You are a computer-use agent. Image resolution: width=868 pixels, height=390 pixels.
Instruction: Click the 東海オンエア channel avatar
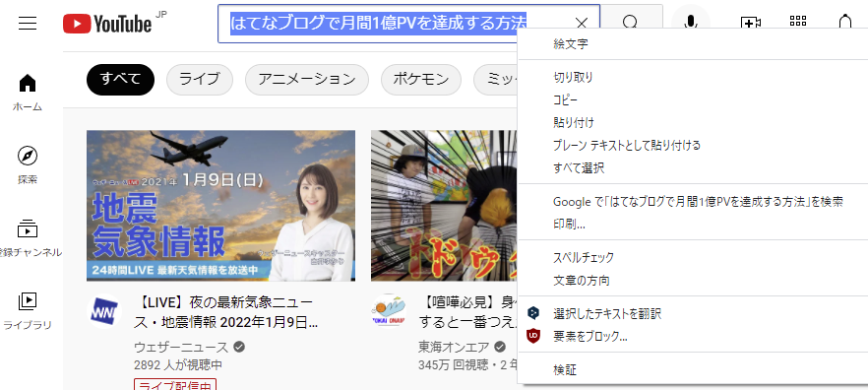pos(389,311)
